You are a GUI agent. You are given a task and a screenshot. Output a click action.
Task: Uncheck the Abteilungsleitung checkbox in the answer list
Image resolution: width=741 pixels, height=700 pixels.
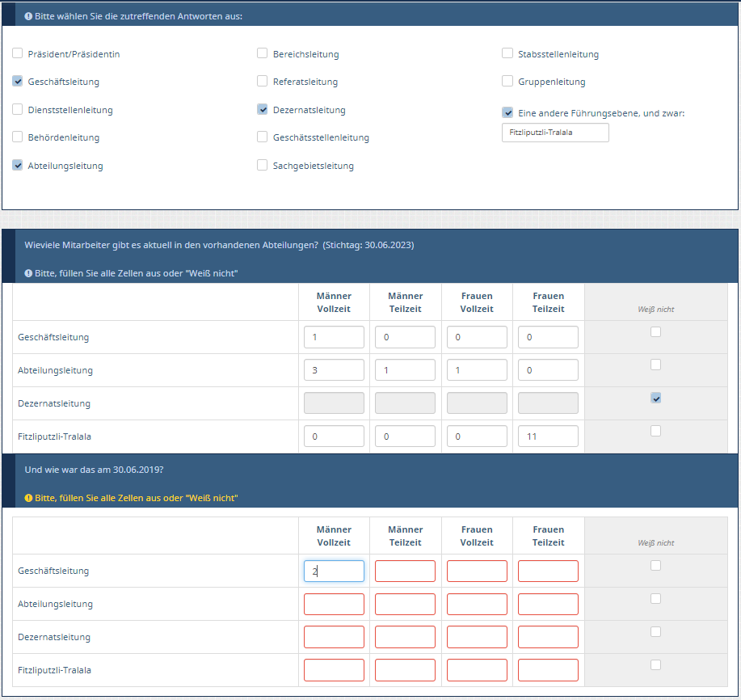[x=18, y=165]
